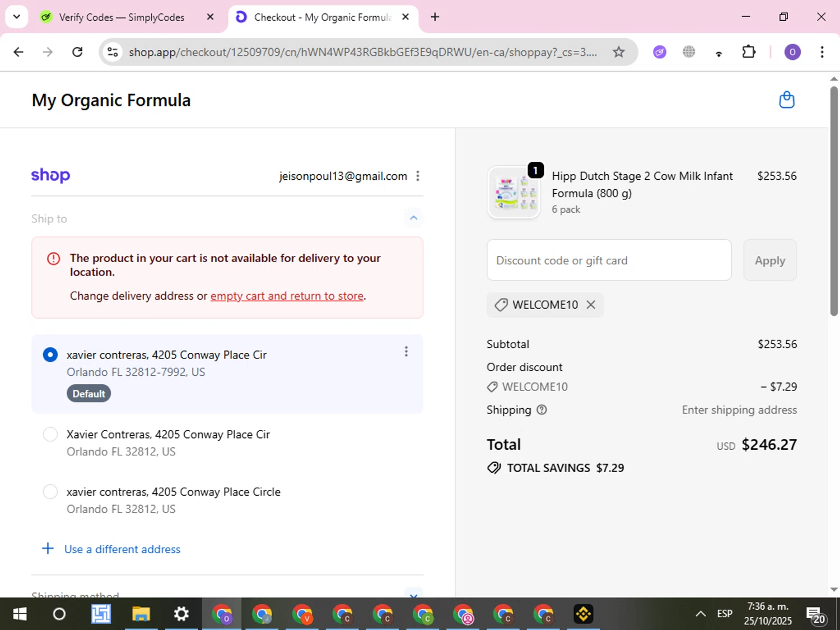This screenshot has width=840, height=630.
Task: Click the My Organic Formula store title
Action: click(111, 100)
